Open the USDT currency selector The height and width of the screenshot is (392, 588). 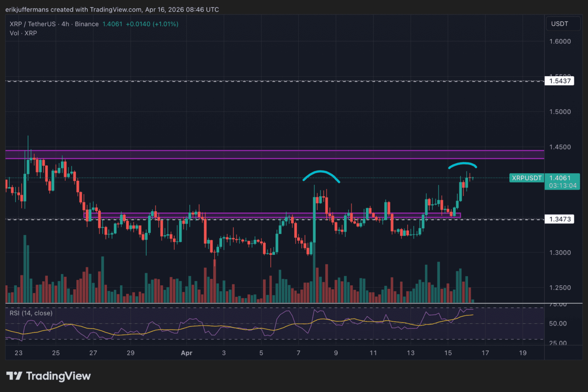pos(559,24)
